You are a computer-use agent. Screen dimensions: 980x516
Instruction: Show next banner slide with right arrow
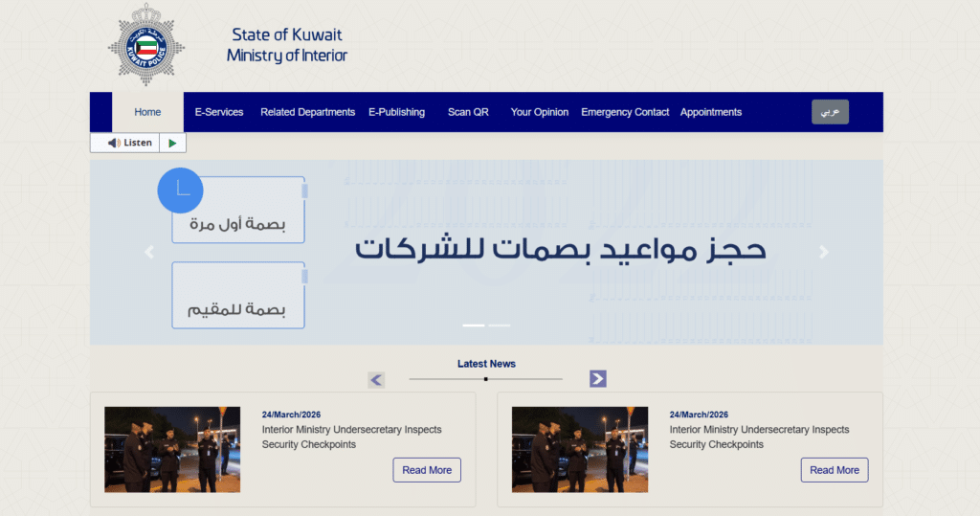coord(824,252)
